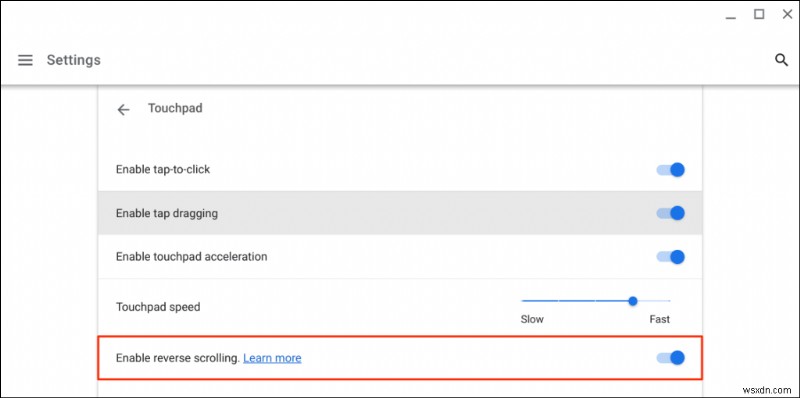
Task: Toggle Enable tap-to-click switch
Action: click(670, 170)
